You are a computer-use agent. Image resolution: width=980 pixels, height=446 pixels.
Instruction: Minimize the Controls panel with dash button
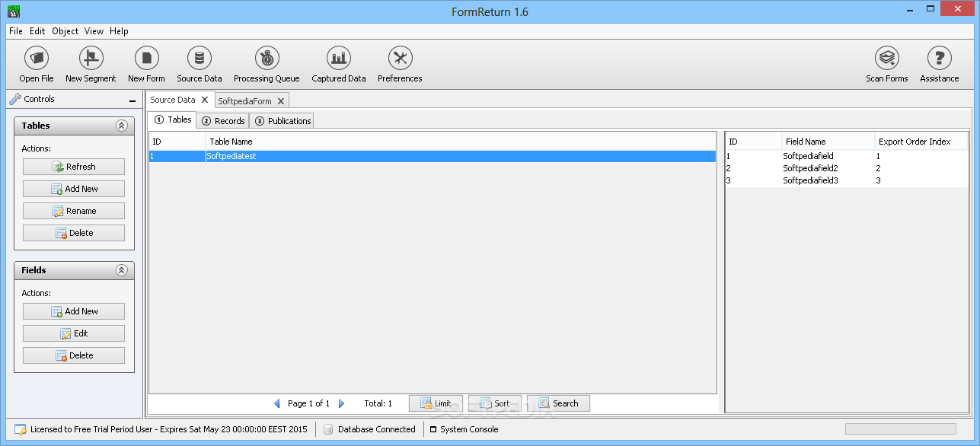[132, 100]
